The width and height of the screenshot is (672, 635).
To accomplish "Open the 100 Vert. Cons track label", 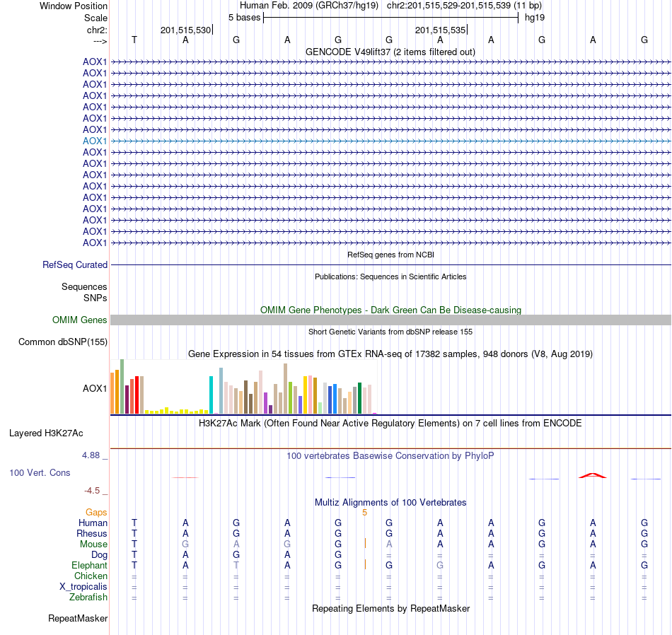I will click(x=40, y=472).
